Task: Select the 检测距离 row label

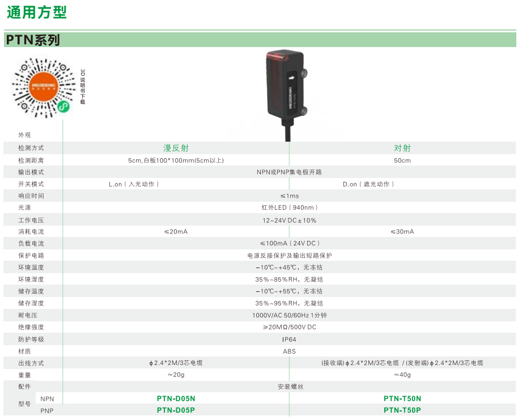Action: tap(31, 160)
